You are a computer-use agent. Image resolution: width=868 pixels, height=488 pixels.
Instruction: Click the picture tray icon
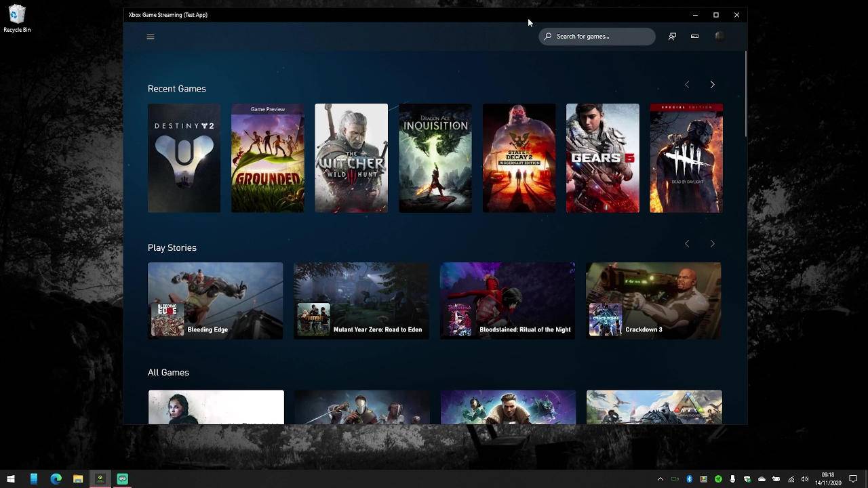tap(704, 479)
